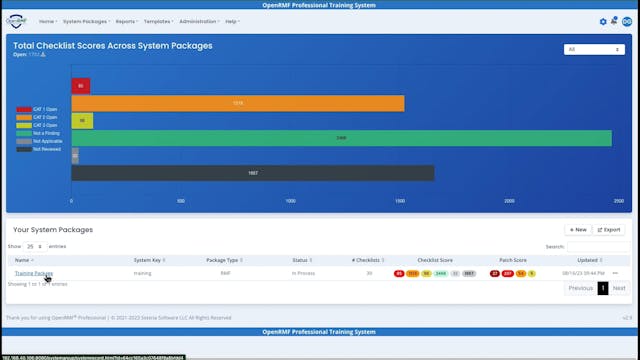Viewport: 640px width, 360px height.
Task: Open the Show entries count dropdown
Action: coord(34,247)
